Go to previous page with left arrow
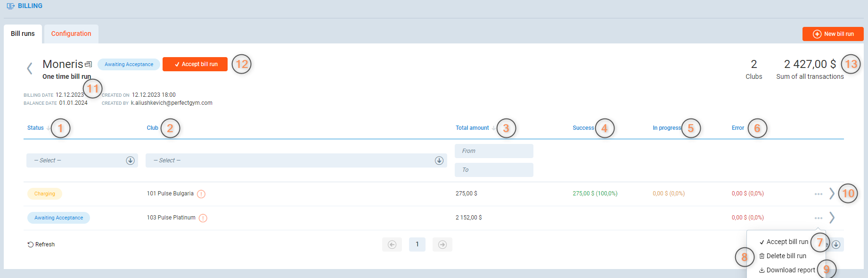 point(392,244)
